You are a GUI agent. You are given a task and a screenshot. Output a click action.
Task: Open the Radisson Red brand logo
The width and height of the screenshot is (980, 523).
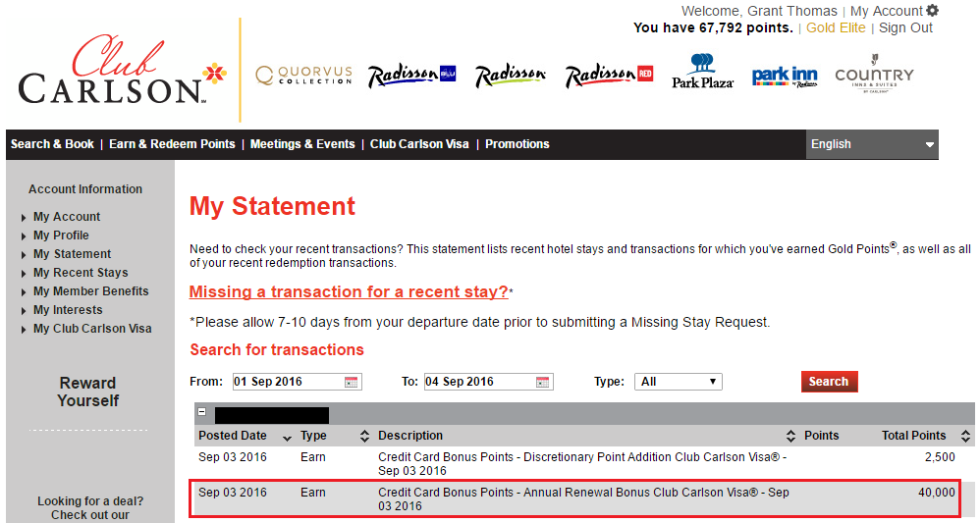(x=609, y=76)
